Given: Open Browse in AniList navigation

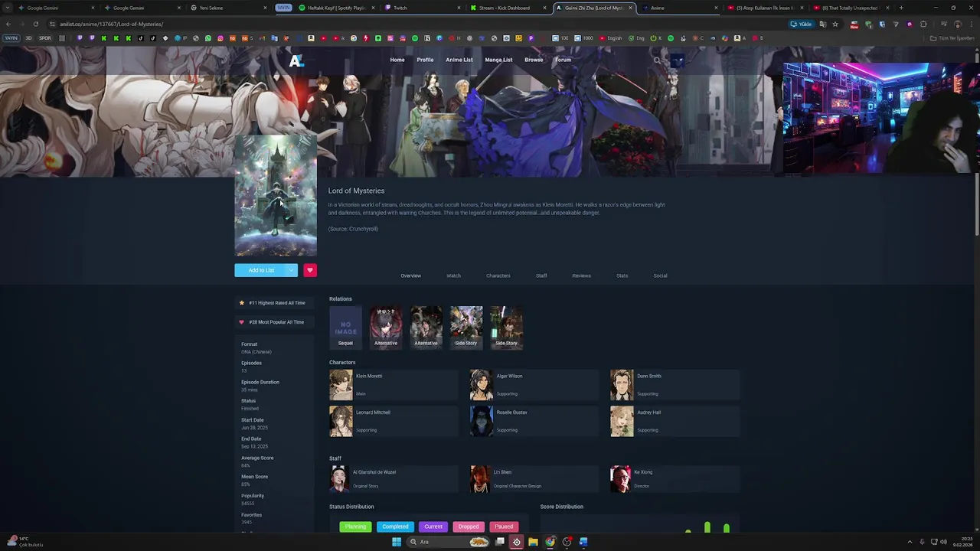Looking at the screenshot, I should tap(534, 60).
